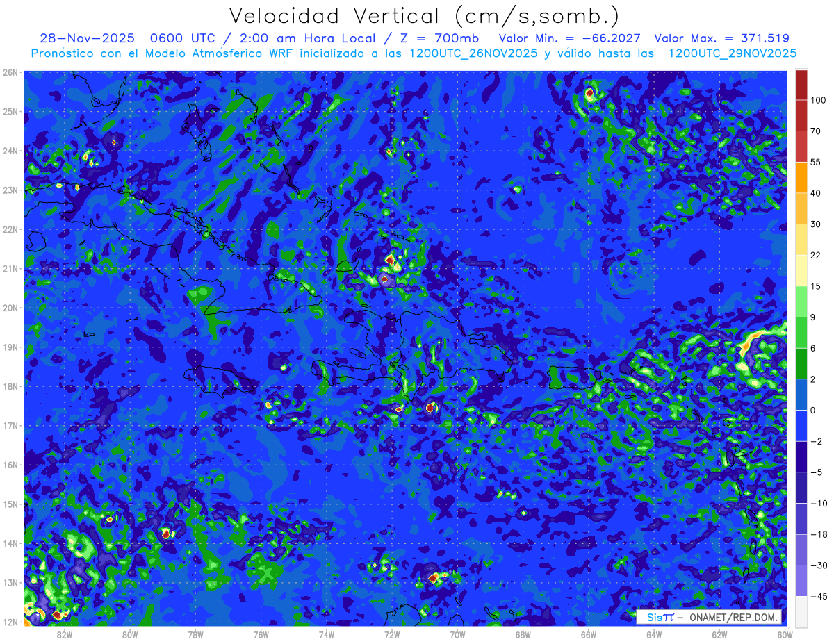
Task: Click the colorbar label -18
Action: (819, 534)
